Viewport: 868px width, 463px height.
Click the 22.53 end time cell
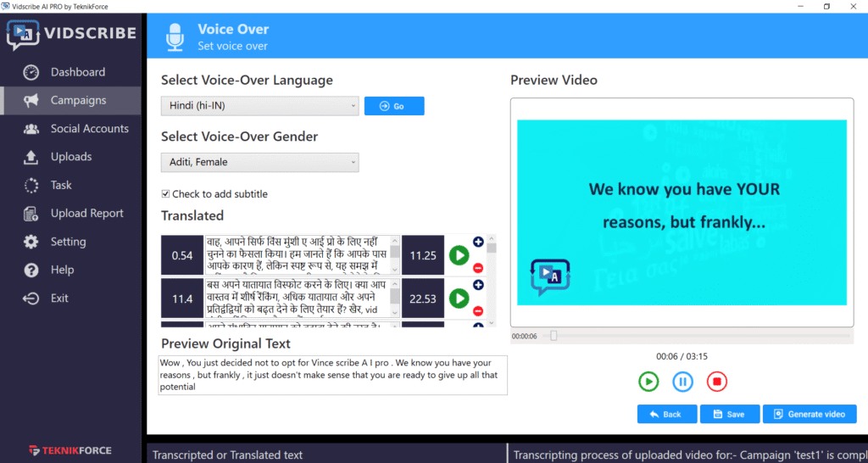coord(423,298)
